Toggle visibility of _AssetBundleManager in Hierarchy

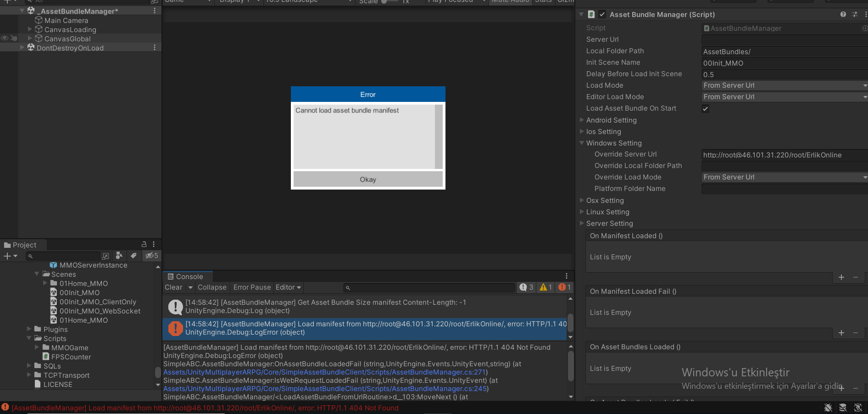coord(4,11)
